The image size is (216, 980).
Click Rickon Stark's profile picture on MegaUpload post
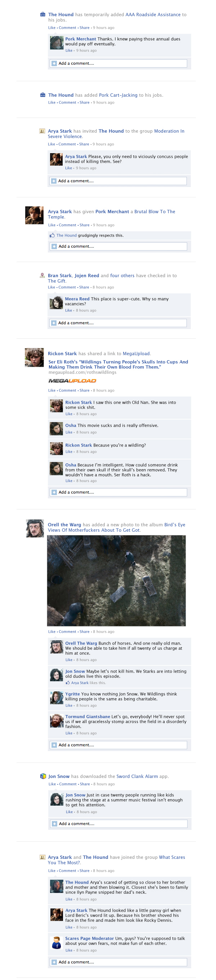34,358
